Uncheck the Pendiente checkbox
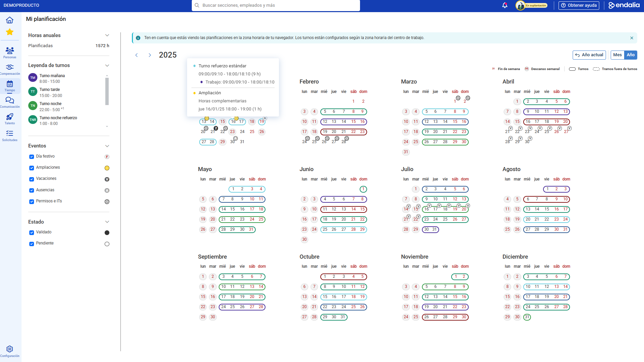 pyautogui.click(x=32, y=244)
